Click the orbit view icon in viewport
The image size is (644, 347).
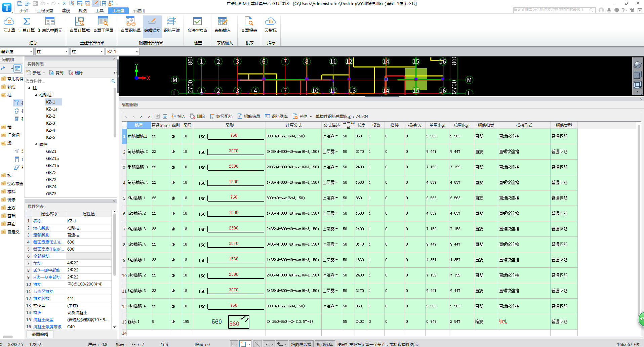coord(637,65)
